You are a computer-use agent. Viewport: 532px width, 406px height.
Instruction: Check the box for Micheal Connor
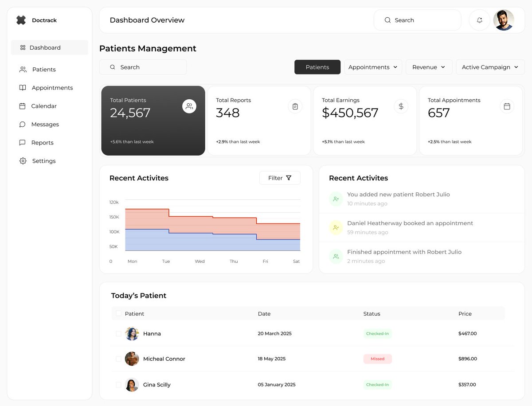pyautogui.click(x=118, y=359)
